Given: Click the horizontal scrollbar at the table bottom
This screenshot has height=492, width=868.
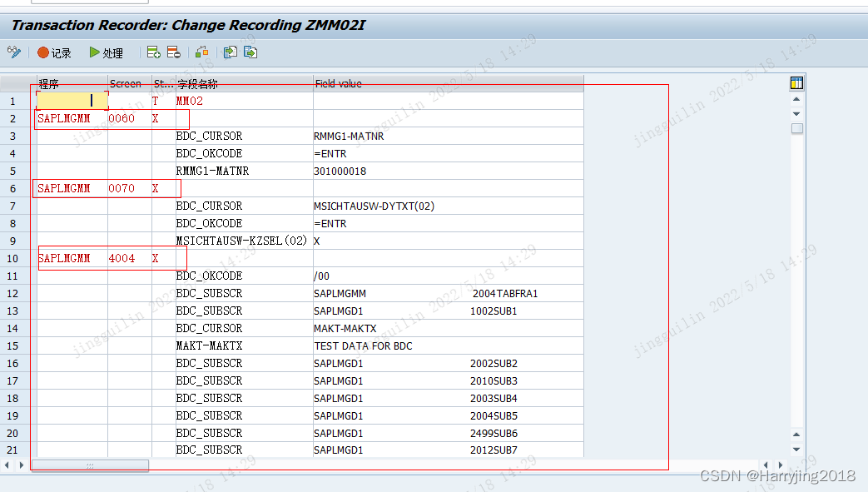Looking at the screenshot, I should 92,465.
